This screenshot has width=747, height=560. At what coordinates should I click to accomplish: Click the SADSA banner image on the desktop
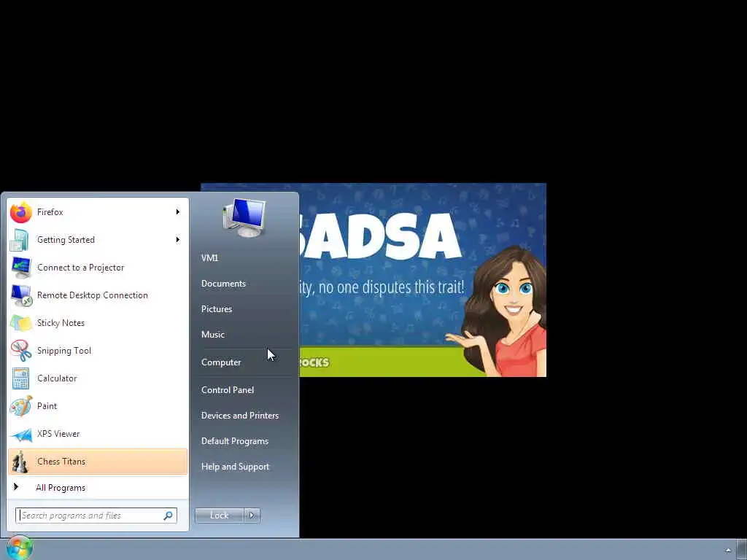[x=422, y=279]
